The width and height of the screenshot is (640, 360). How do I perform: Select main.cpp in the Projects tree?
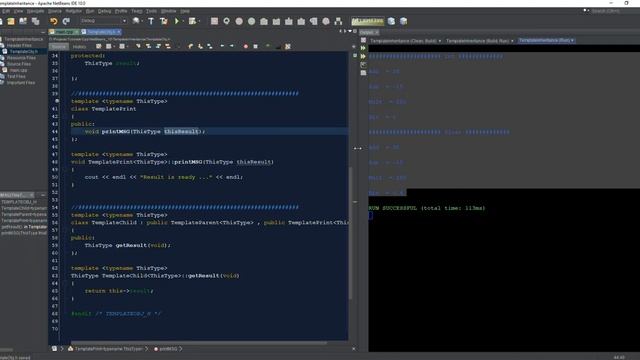click(18, 70)
